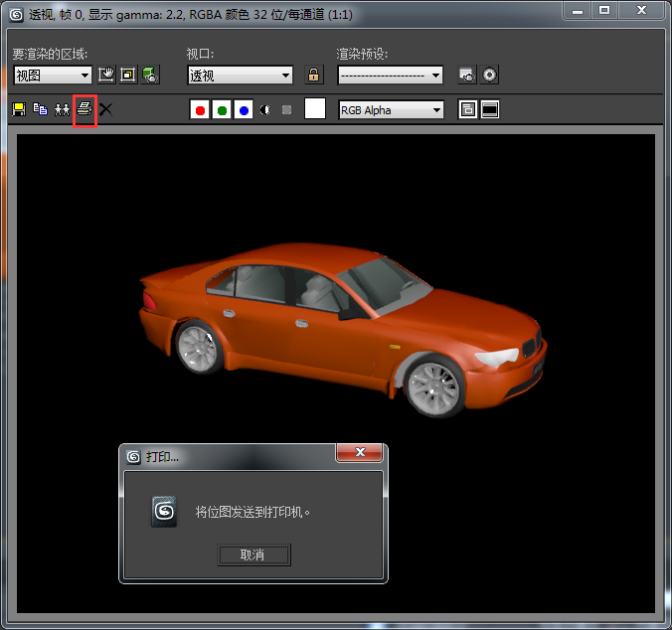
Task: Click the white color swatch
Action: click(315, 109)
